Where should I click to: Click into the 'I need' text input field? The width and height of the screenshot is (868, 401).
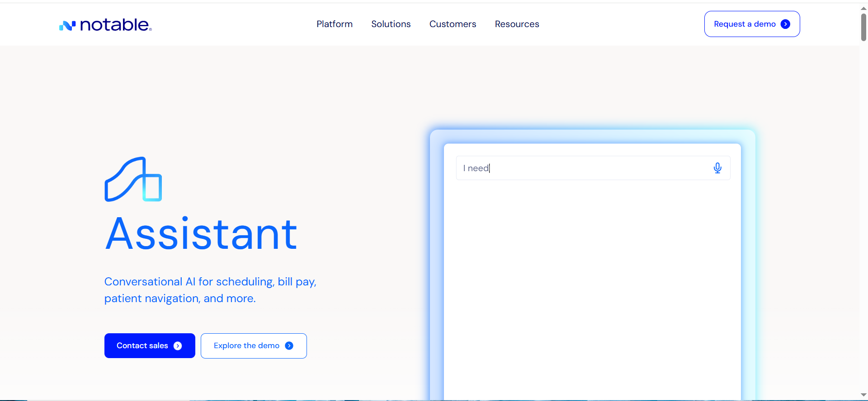tap(593, 168)
